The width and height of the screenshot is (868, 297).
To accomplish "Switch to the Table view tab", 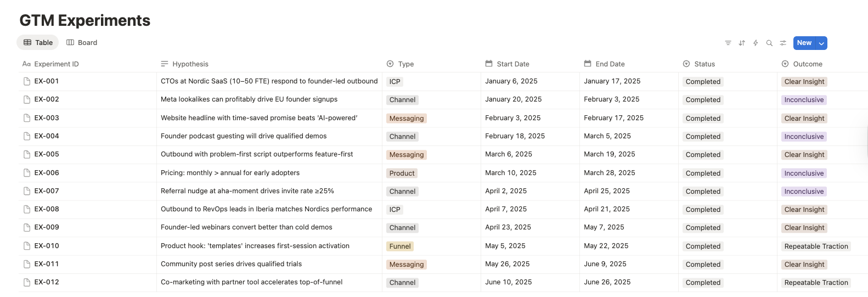I will [38, 42].
